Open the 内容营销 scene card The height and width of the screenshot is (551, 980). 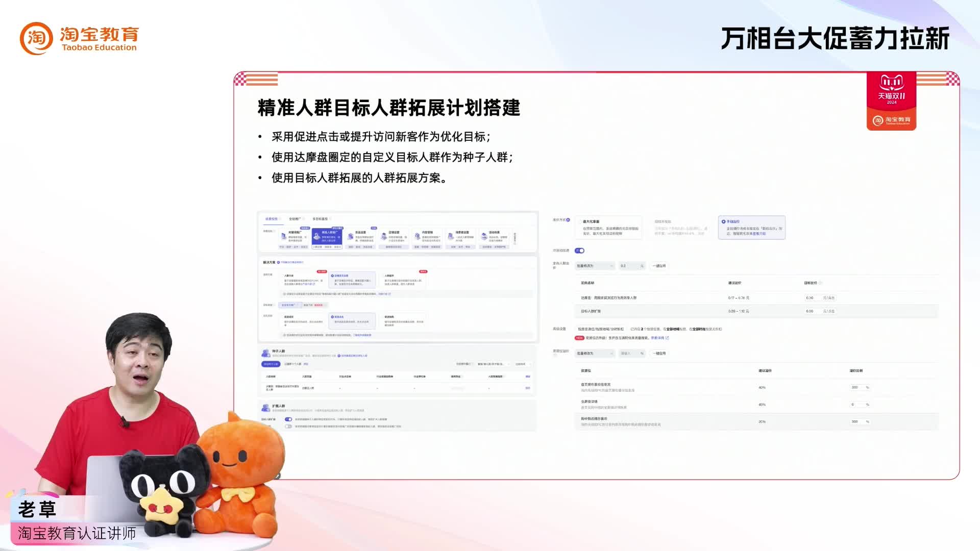tap(426, 236)
